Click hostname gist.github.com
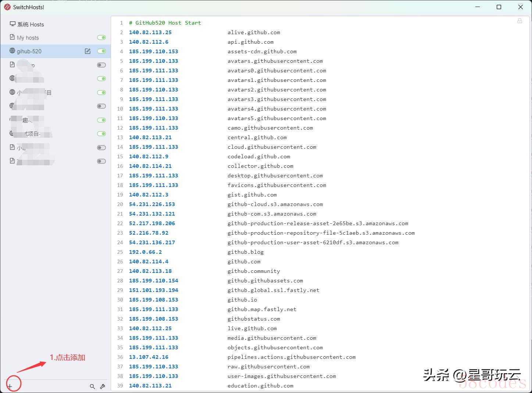 tap(252, 195)
